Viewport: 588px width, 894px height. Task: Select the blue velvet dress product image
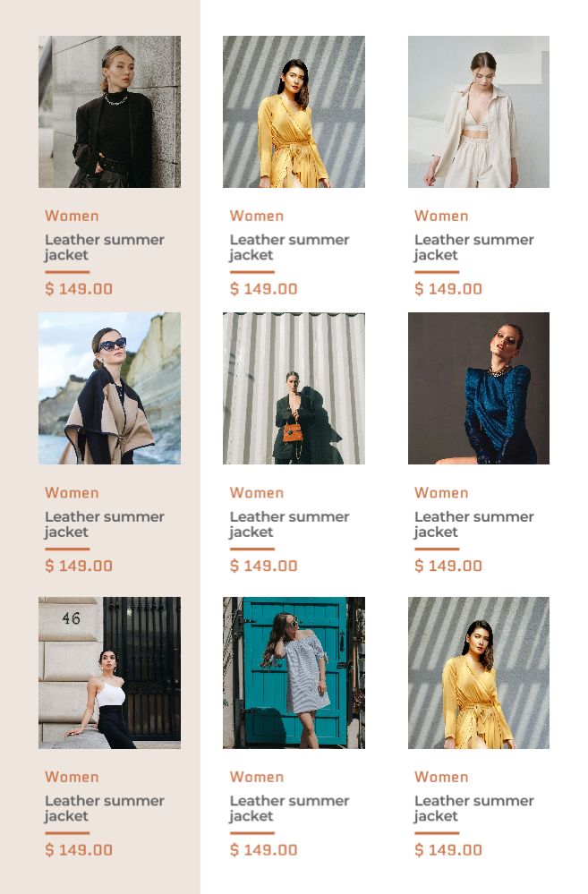pos(479,388)
